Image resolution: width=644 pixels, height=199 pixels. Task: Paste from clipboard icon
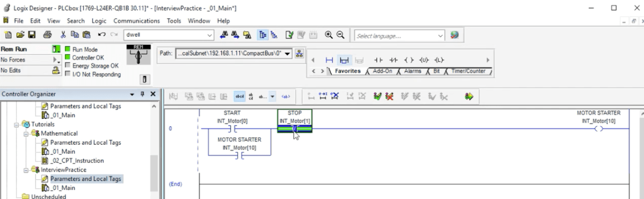(x=86, y=35)
